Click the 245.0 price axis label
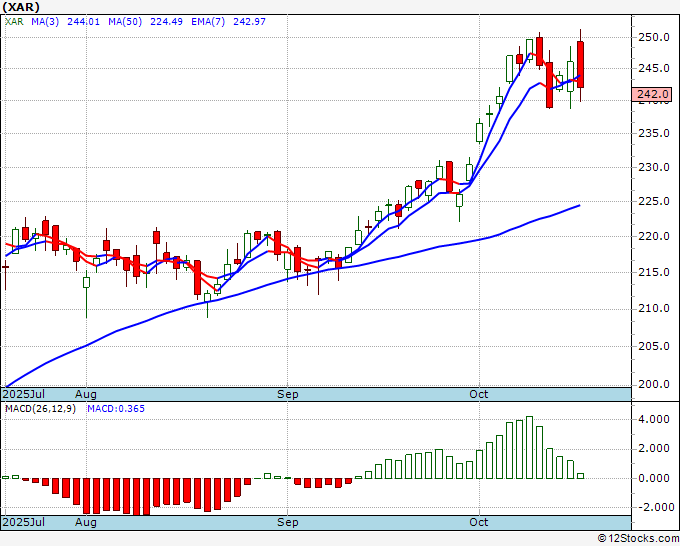The height and width of the screenshot is (546, 680). pyautogui.click(x=654, y=68)
